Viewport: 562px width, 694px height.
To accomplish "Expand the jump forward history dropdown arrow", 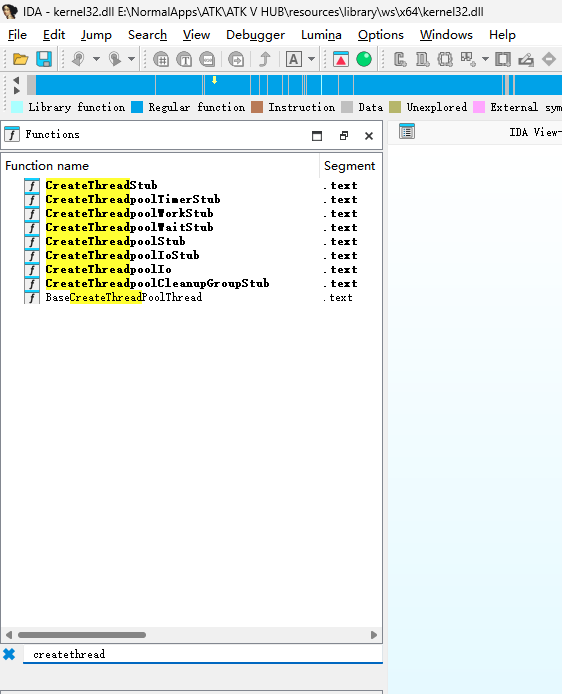I will [x=131, y=59].
